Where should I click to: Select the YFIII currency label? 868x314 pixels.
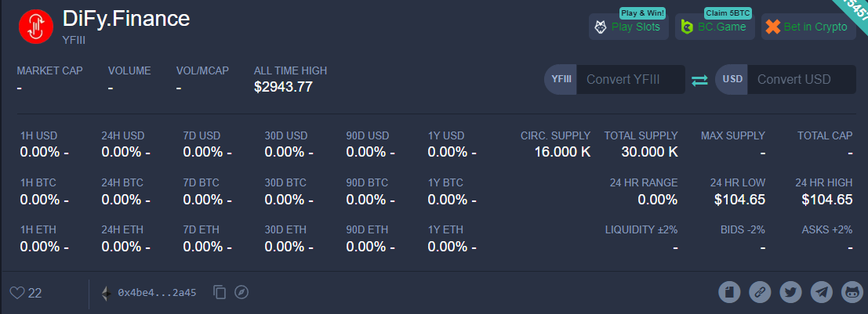point(561,80)
